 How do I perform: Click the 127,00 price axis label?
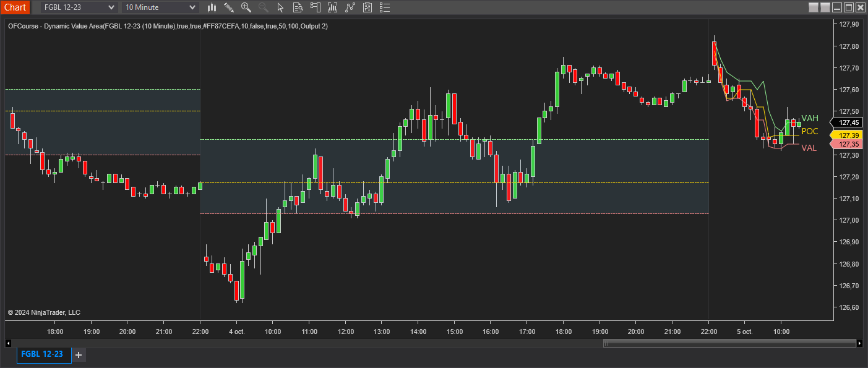pos(849,220)
